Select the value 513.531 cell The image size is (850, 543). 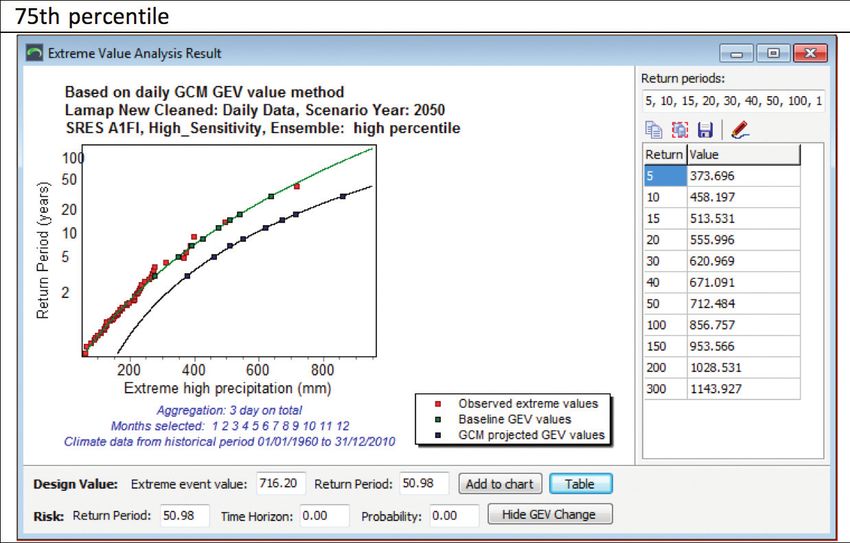click(744, 218)
